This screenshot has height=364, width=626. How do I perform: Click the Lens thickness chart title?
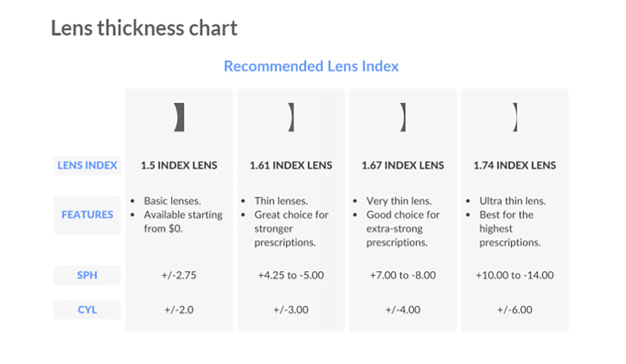click(x=144, y=28)
